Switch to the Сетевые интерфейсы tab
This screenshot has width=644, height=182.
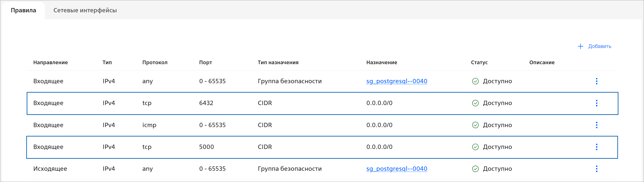[85, 10]
